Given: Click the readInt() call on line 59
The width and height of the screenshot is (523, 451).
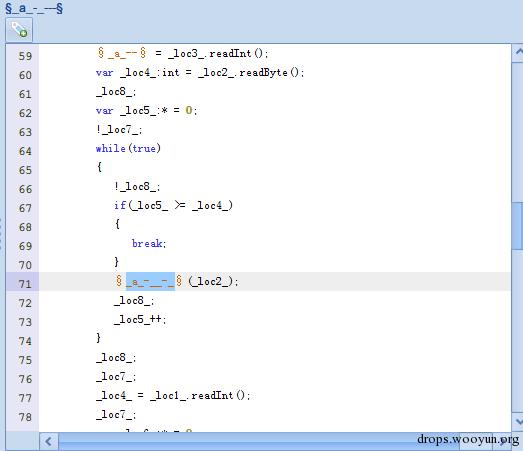Looking at the screenshot, I should point(238,53).
